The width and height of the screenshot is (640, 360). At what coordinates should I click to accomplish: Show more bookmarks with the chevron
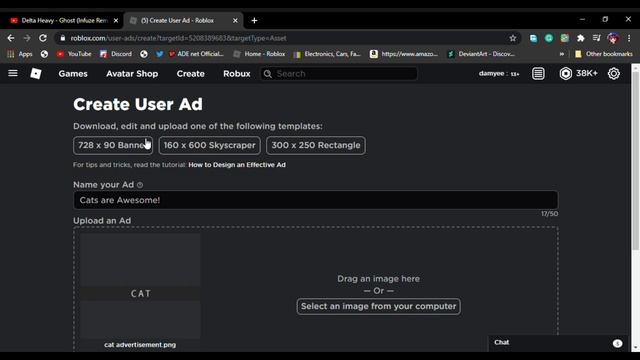(x=562, y=54)
